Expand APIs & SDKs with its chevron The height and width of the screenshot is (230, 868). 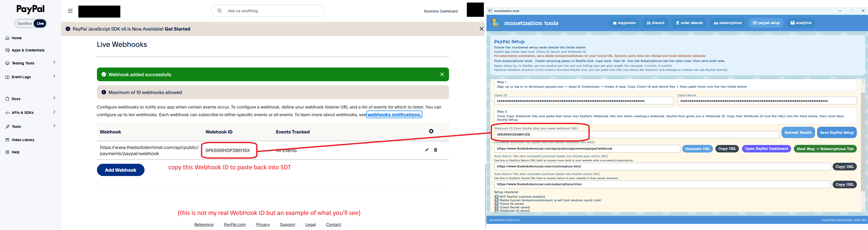click(54, 112)
